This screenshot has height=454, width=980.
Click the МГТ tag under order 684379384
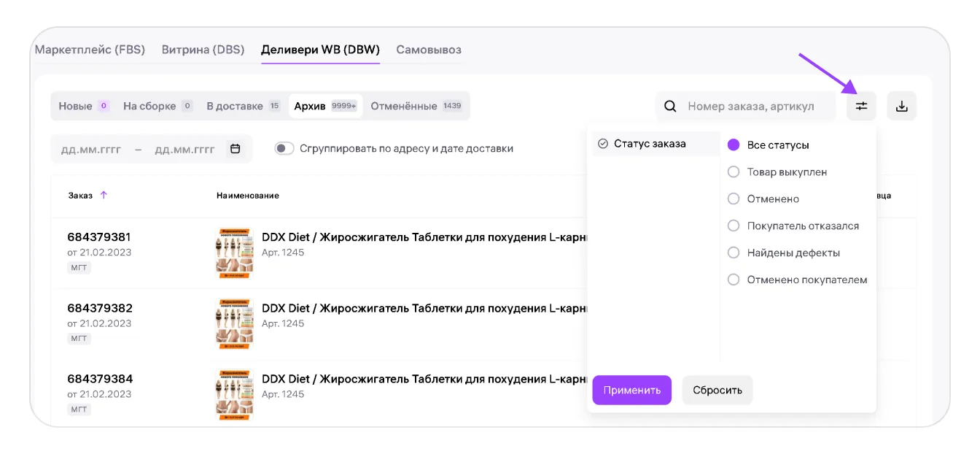79,409
